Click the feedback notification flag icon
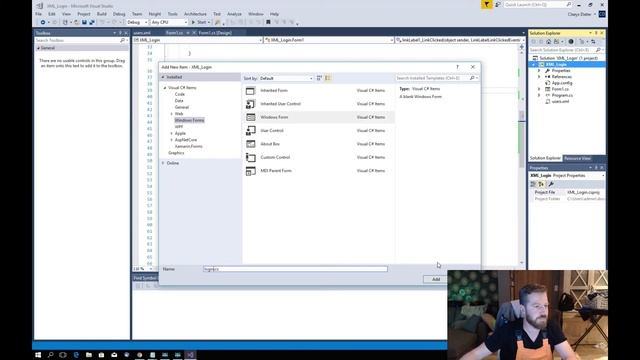 coord(487,4)
